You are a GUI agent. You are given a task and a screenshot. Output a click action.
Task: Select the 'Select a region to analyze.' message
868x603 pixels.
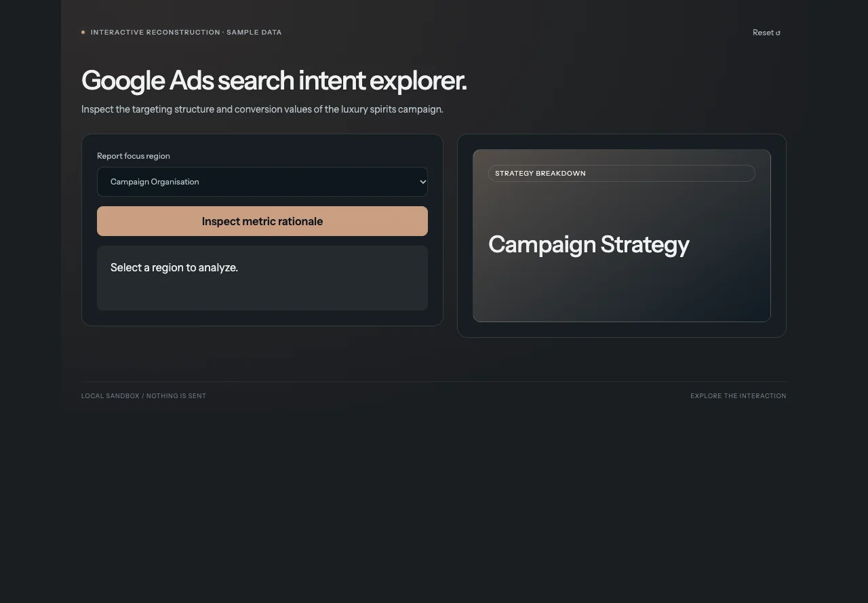(x=174, y=267)
